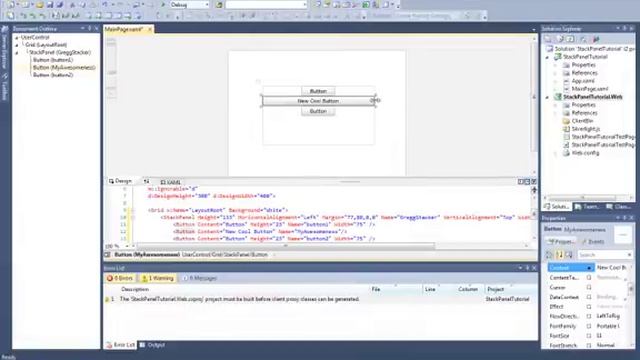Click the XAML horizontal scrollbar
Viewport: 640px width, 360px height.
tap(286, 246)
